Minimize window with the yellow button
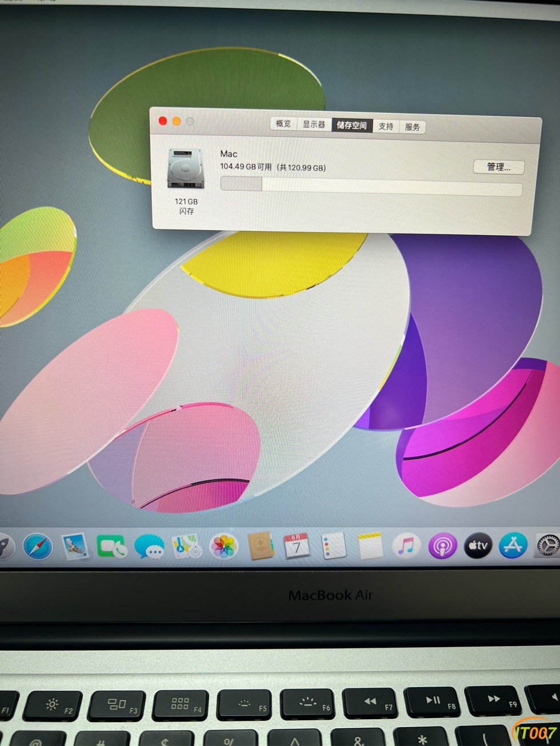 (177, 121)
